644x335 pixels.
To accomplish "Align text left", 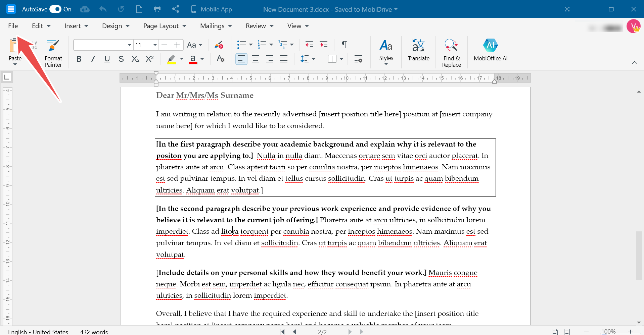I will 241,59.
